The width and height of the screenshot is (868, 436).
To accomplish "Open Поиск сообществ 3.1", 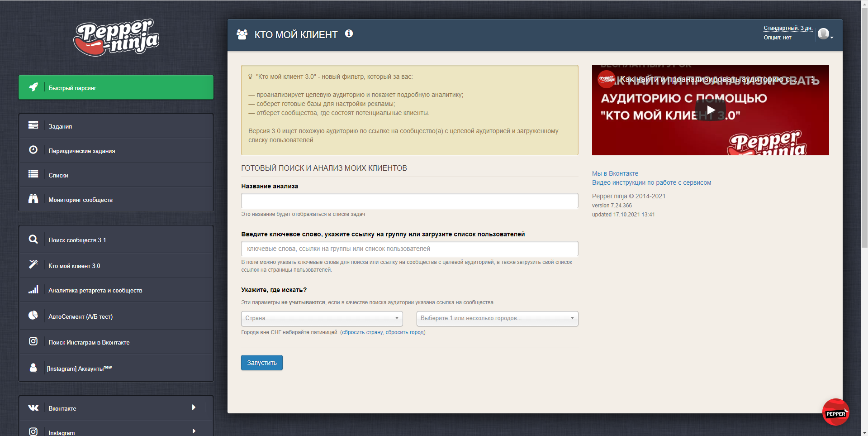I will 116,240.
